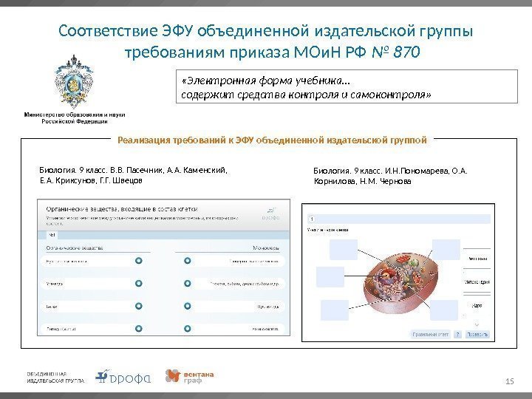Click the step 1 marker in the cell exercise

[x=312, y=219]
